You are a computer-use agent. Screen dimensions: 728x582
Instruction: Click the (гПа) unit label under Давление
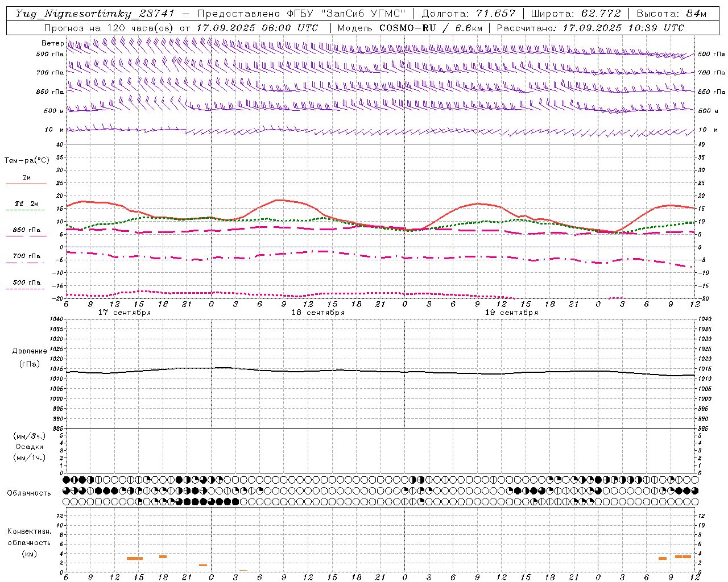point(30,364)
